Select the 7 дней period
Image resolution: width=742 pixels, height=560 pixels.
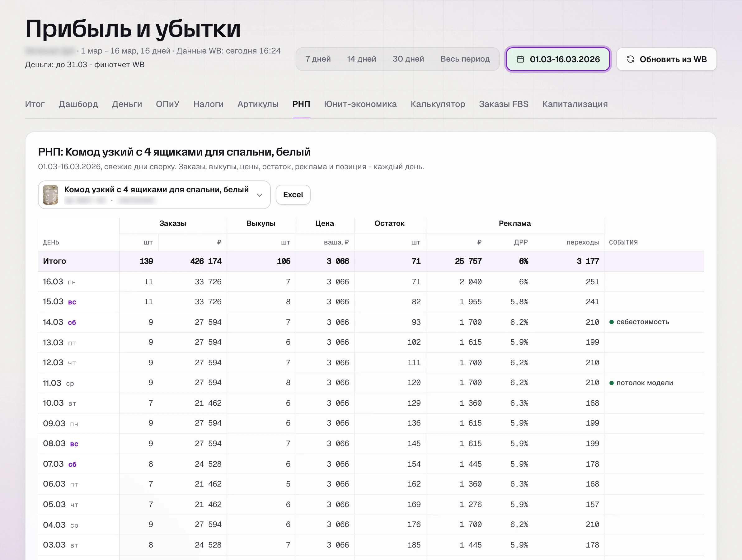(x=318, y=59)
